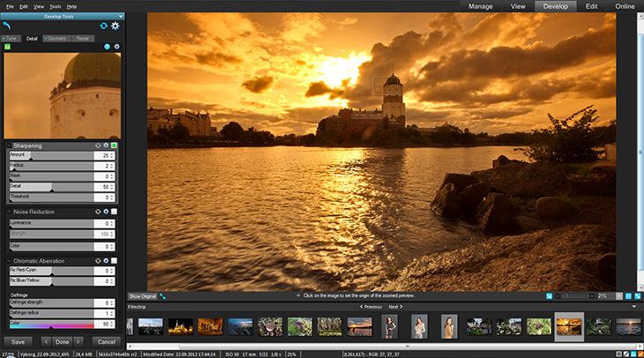Enable the Chromatic Aberration checkbox
The image size is (644, 358).
pos(114,261)
